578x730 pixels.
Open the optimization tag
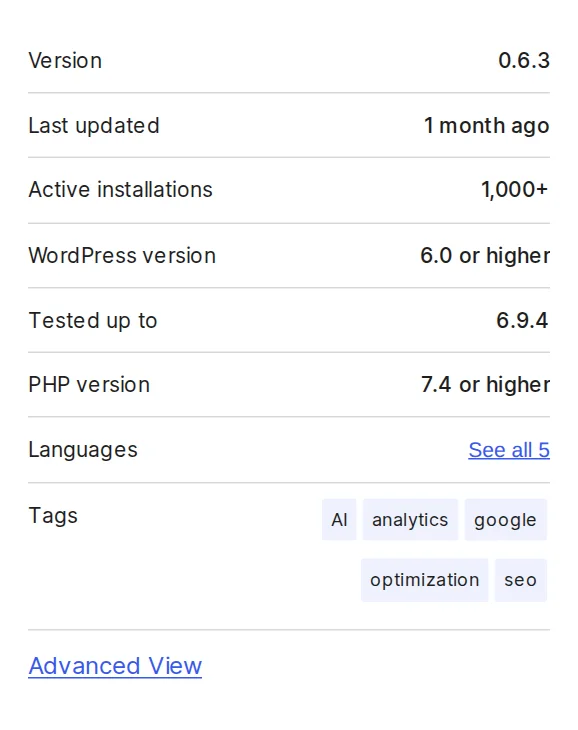424,580
